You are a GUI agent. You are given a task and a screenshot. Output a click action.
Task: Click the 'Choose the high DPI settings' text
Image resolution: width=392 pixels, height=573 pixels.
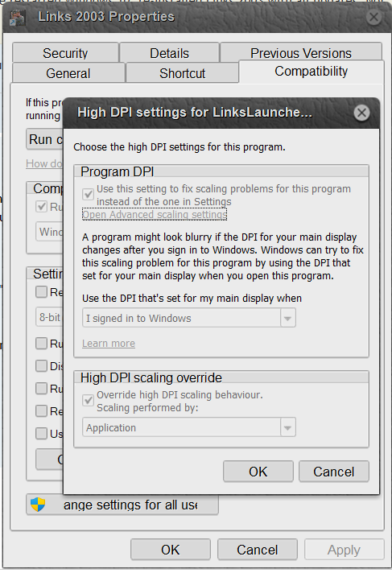coord(179,147)
